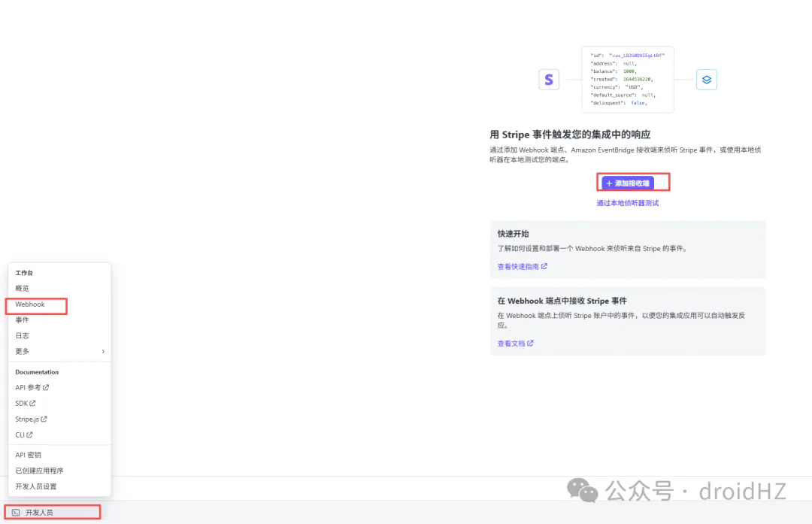The image size is (812, 524).
Task: Click external-link icon beside Stripe.js
Action: [44, 420]
